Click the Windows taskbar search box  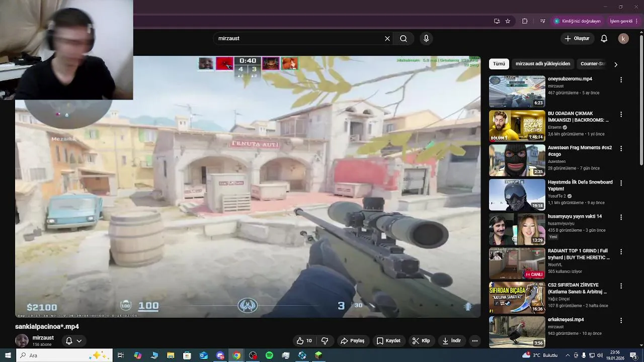click(64, 355)
